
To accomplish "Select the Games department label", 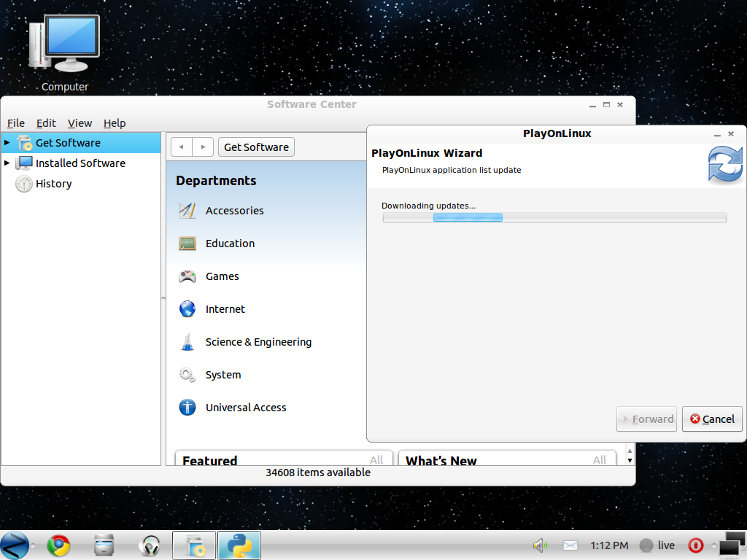I will [222, 276].
